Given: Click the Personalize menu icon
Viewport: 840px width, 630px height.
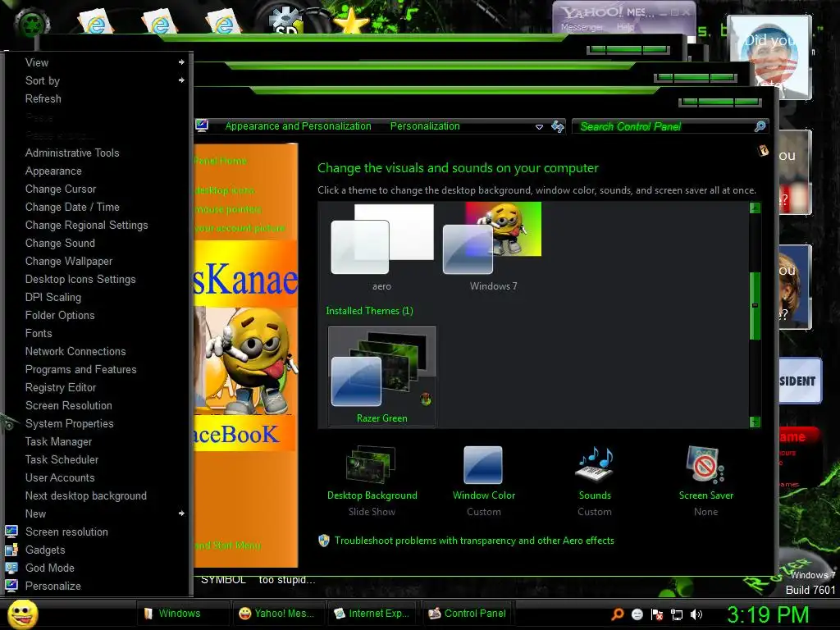Looking at the screenshot, I should pyautogui.click(x=11, y=586).
